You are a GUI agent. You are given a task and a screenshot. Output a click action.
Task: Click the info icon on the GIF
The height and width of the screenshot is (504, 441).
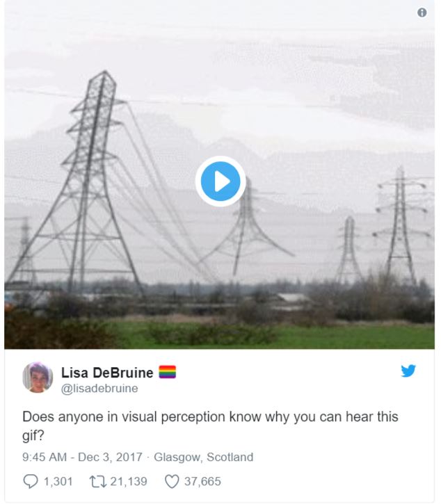point(422,13)
